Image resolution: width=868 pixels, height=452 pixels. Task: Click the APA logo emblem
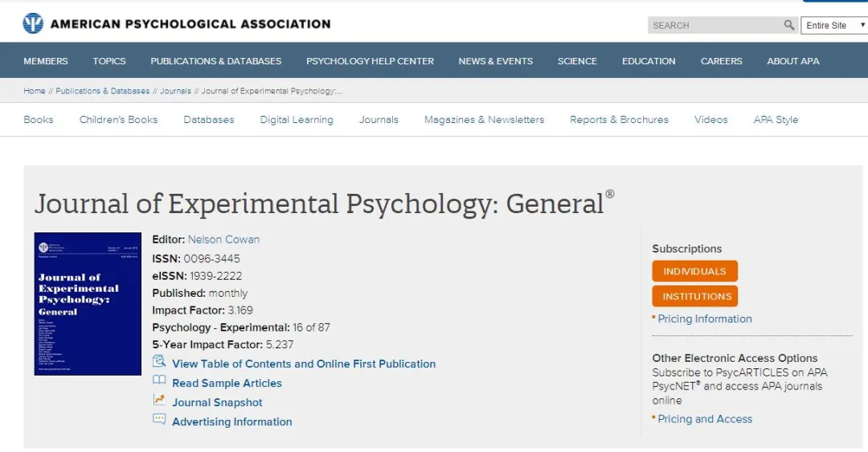point(33,24)
